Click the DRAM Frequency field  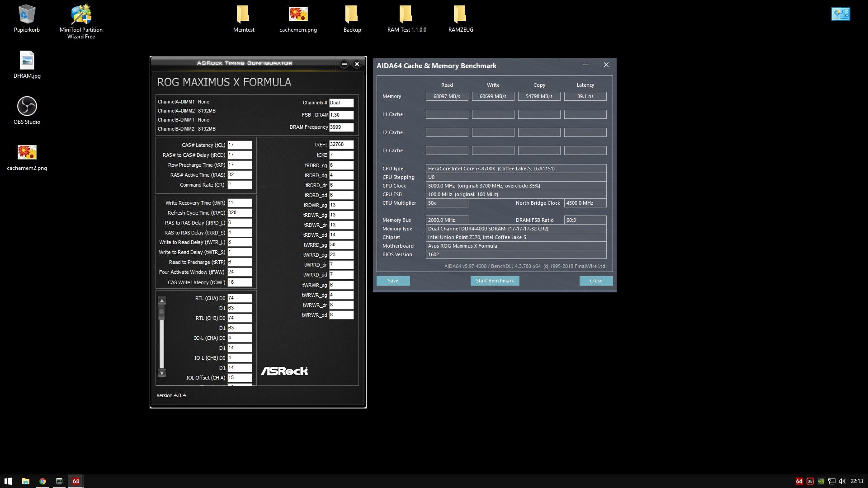(x=341, y=127)
